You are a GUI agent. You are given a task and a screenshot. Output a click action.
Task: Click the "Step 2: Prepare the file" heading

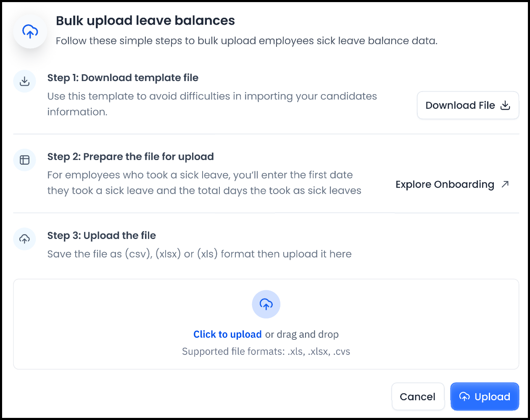(130, 157)
